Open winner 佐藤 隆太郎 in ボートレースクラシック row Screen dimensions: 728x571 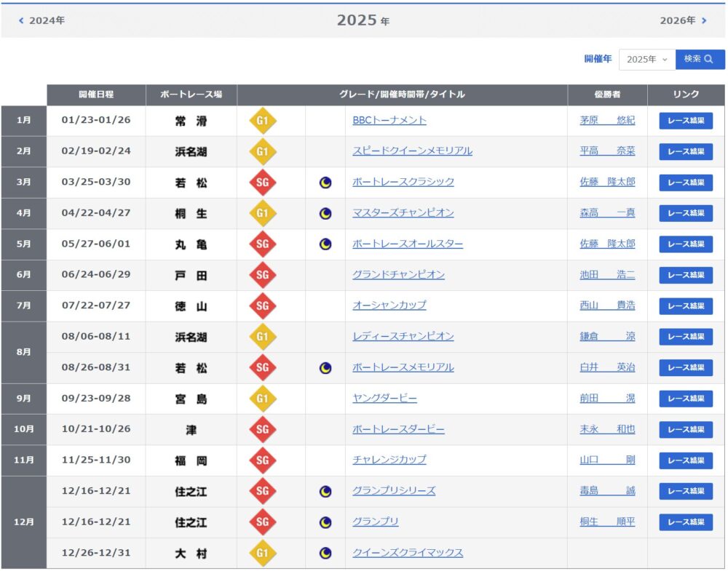click(x=607, y=182)
